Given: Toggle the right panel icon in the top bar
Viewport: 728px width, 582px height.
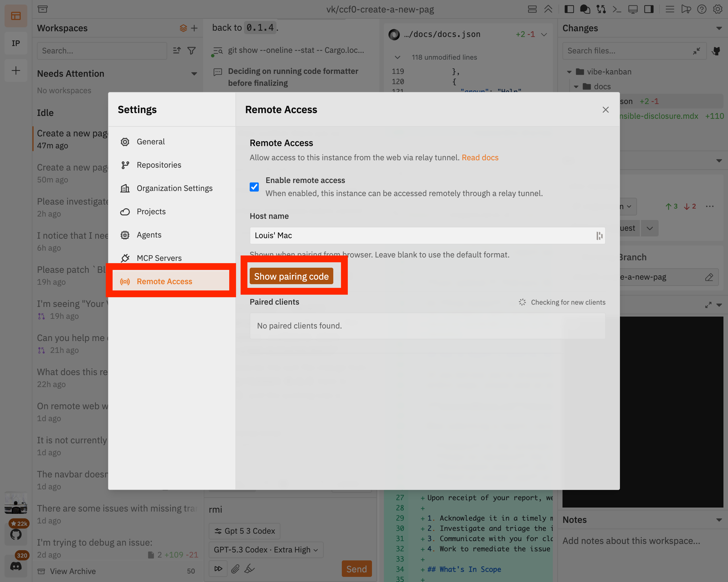Looking at the screenshot, I should point(648,9).
